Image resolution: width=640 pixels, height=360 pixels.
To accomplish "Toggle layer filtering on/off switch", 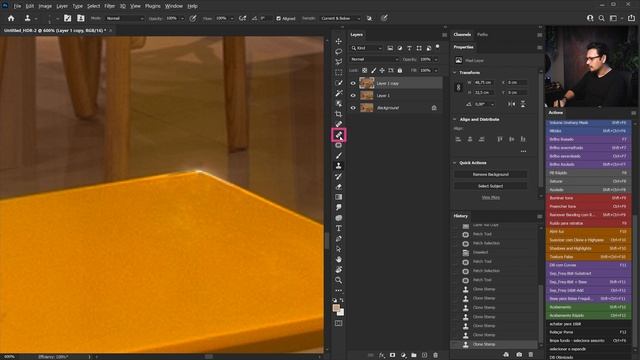I will point(438,47).
